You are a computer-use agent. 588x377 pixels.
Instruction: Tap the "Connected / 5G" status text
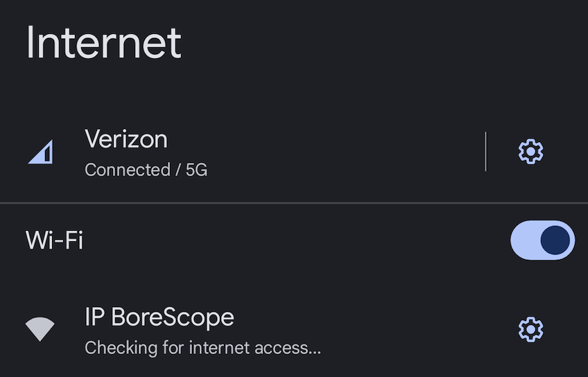[x=146, y=170]
